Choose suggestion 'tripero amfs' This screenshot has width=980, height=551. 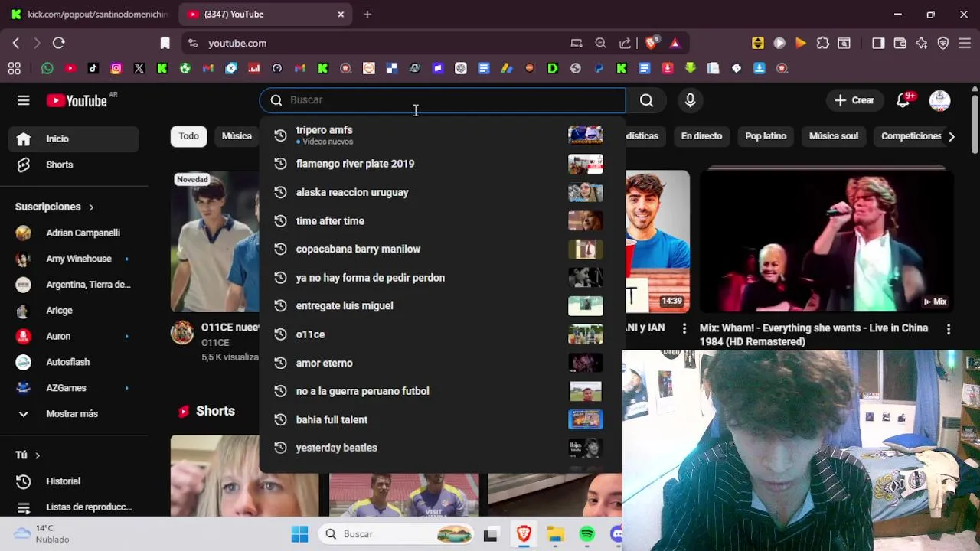pos(442,135)
